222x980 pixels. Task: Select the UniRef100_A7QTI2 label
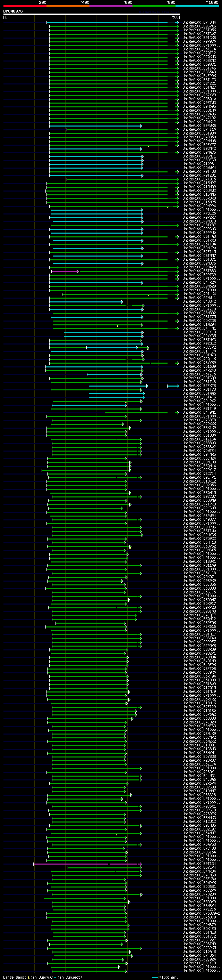point(199,53)
